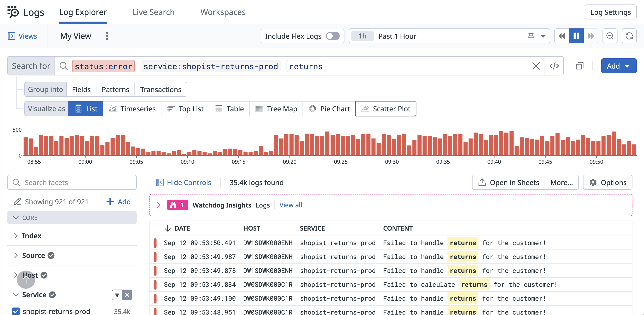Viewport: 644px width, 315px height.
Task: Switch to the Live Search tab
Action: pos(153,12)
